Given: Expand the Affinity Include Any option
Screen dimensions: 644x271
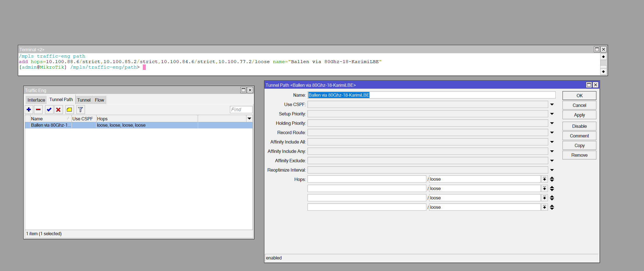Looking at the screenshot, I should coord(552,151).
